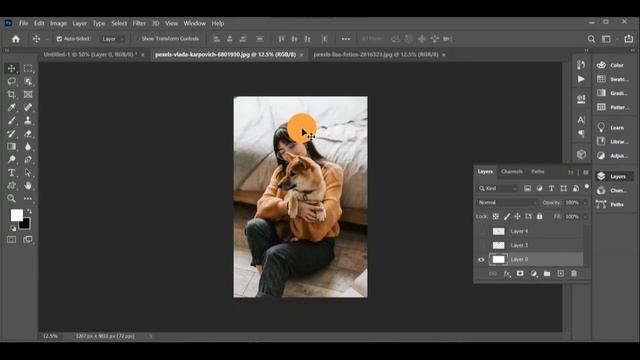Select the Lasso tool
640x360 pixels.
tap(11, 81)
